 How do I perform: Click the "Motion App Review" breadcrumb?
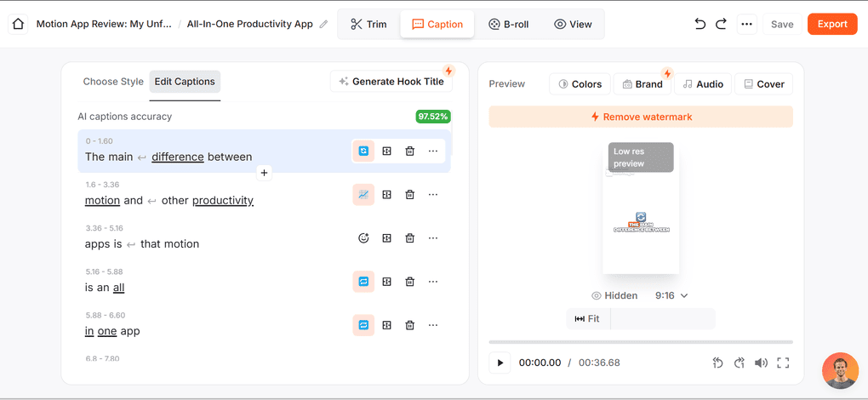click(x=104, y=25)
